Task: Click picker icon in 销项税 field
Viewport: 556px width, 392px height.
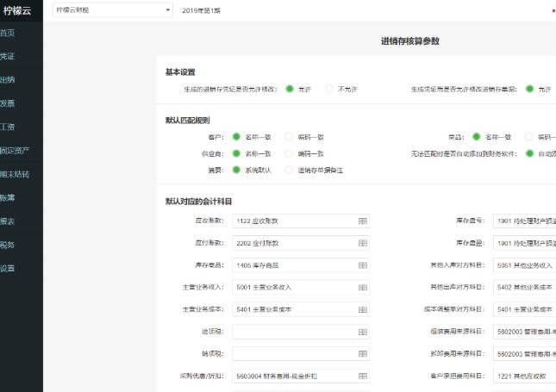Action: (x=363, y=354)
